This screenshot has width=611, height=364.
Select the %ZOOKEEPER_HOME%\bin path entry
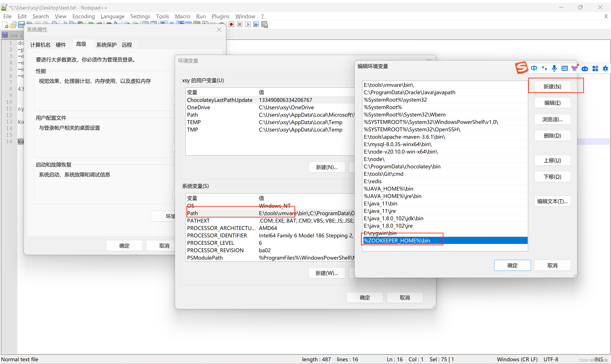[x=397, y=240]
